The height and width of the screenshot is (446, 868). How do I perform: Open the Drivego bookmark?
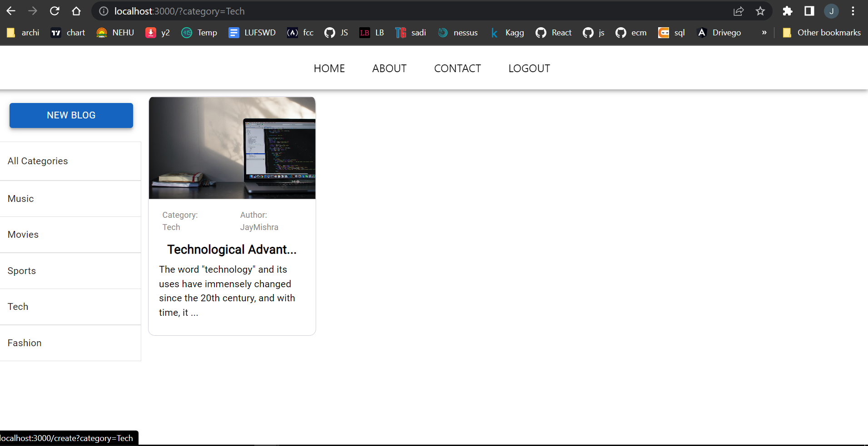pos(719,32)
